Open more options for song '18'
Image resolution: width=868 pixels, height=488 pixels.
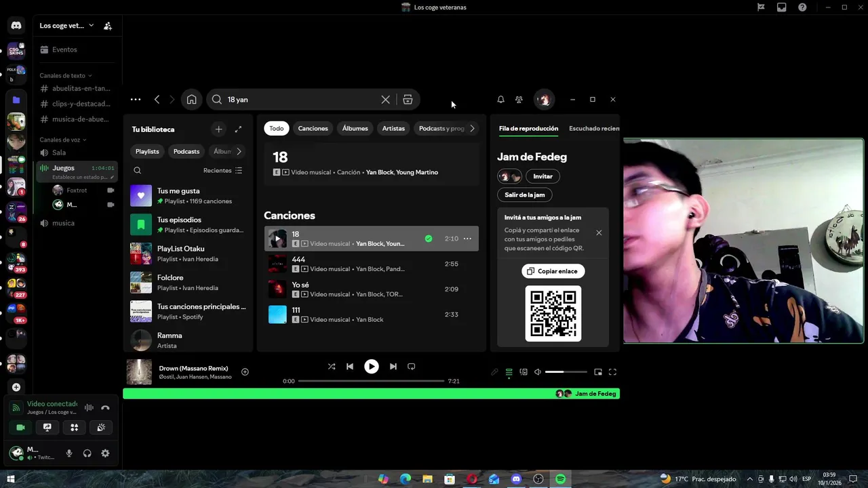[x=467, y=239]
